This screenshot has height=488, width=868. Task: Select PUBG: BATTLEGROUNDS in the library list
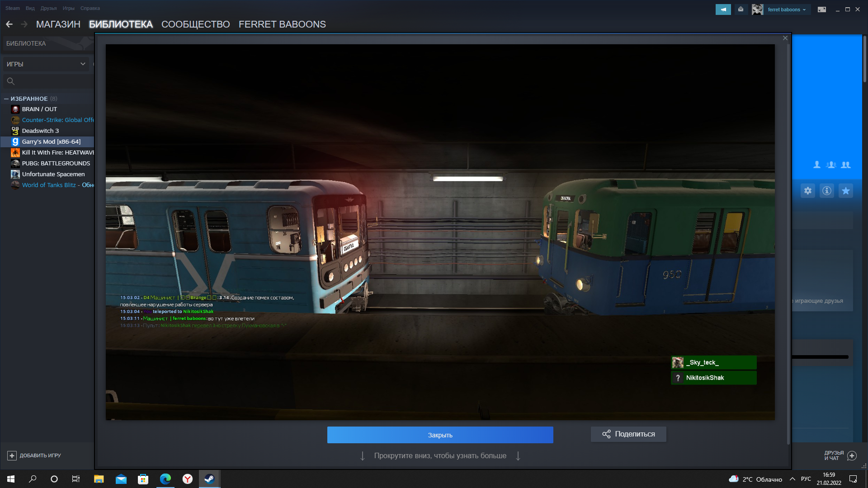click(56, 164)
